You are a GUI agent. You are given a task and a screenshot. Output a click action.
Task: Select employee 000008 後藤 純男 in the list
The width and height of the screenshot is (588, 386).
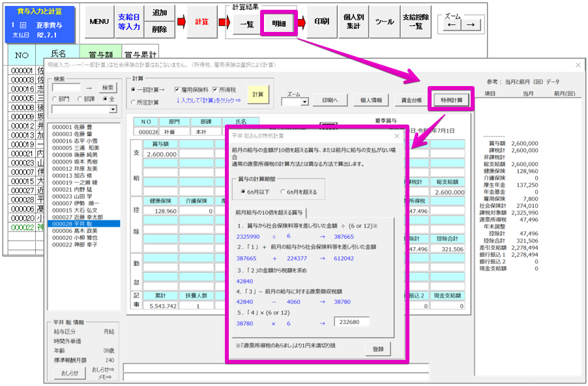(83, 155)
